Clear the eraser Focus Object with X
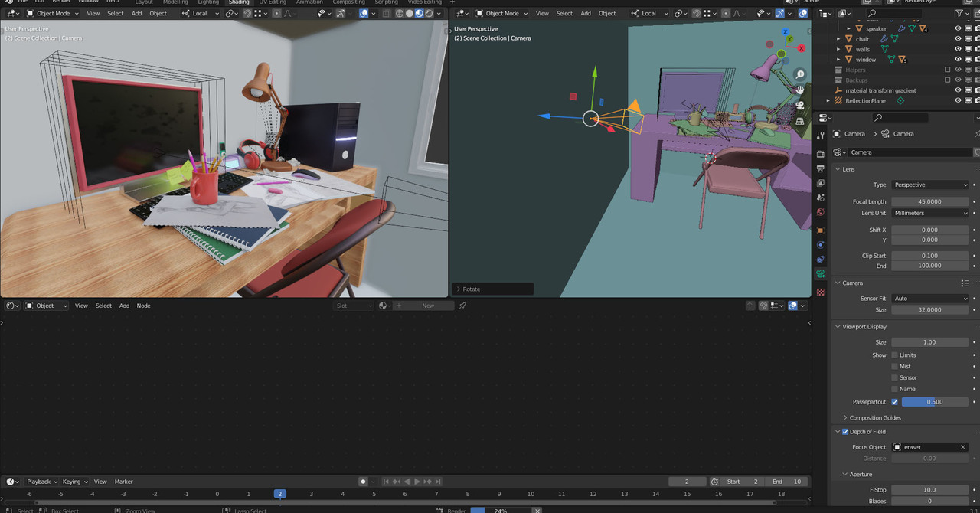 [963, 447]
